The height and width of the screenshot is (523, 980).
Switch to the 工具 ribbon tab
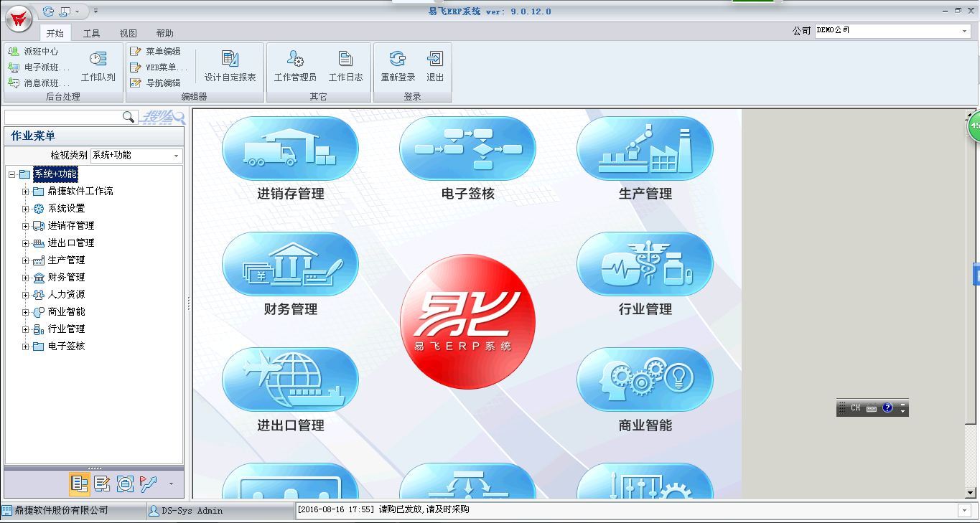pos(90,32)
